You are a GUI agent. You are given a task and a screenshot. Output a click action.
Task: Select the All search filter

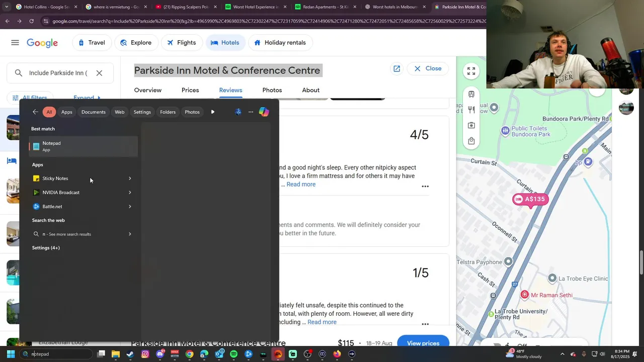click(x=49, y=112)
